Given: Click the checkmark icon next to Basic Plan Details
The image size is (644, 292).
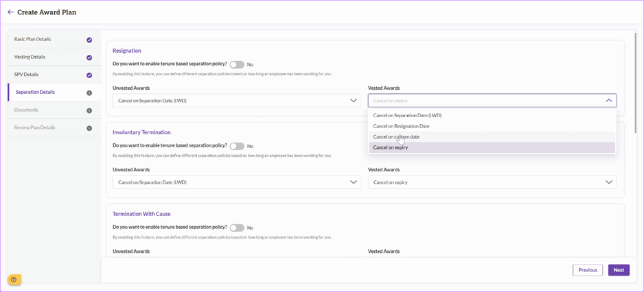Looking at the screenshot, I should [89, 40].
